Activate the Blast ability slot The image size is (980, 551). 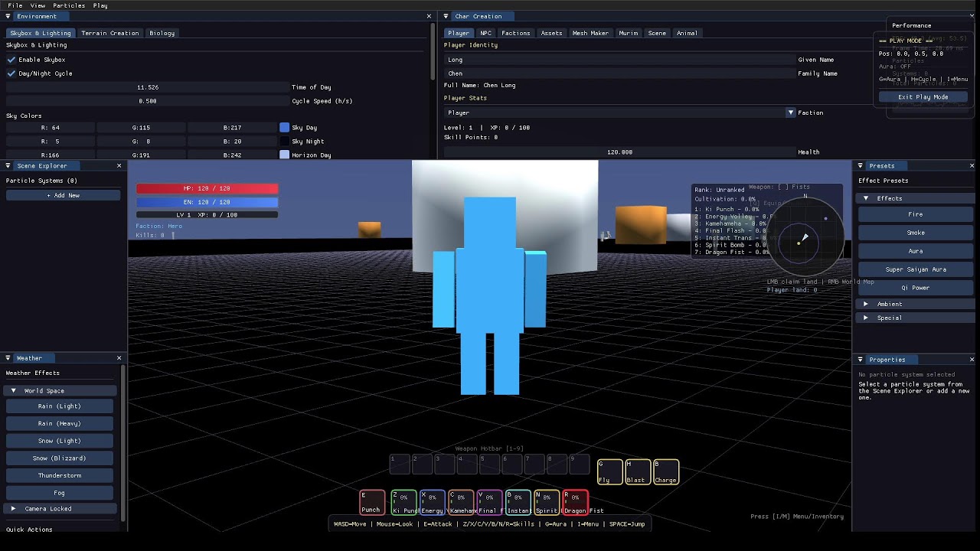pos(638,471)
